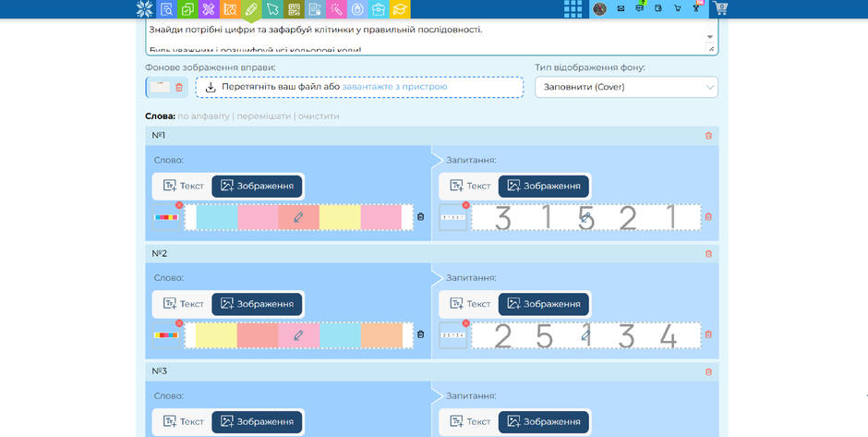868x437 pixels.
Task: Click завантажте з пристрою upload link
Action: (394, 87)
